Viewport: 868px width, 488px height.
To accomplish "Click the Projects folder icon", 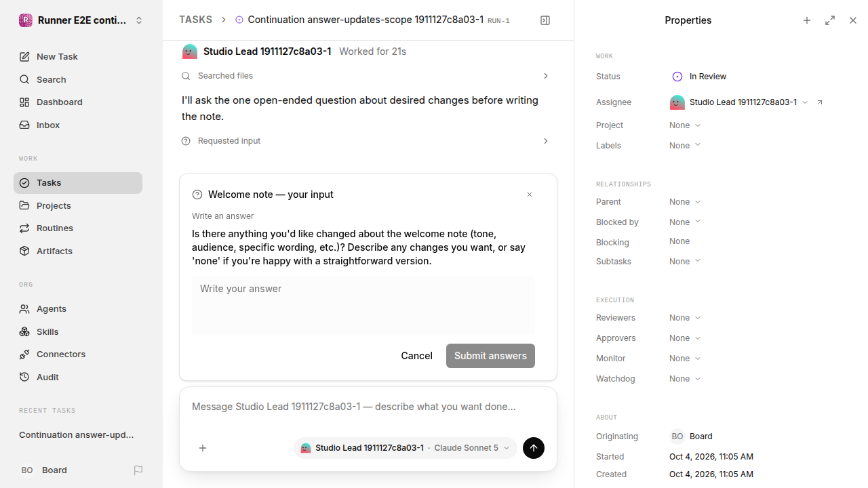I will point(24,205).
